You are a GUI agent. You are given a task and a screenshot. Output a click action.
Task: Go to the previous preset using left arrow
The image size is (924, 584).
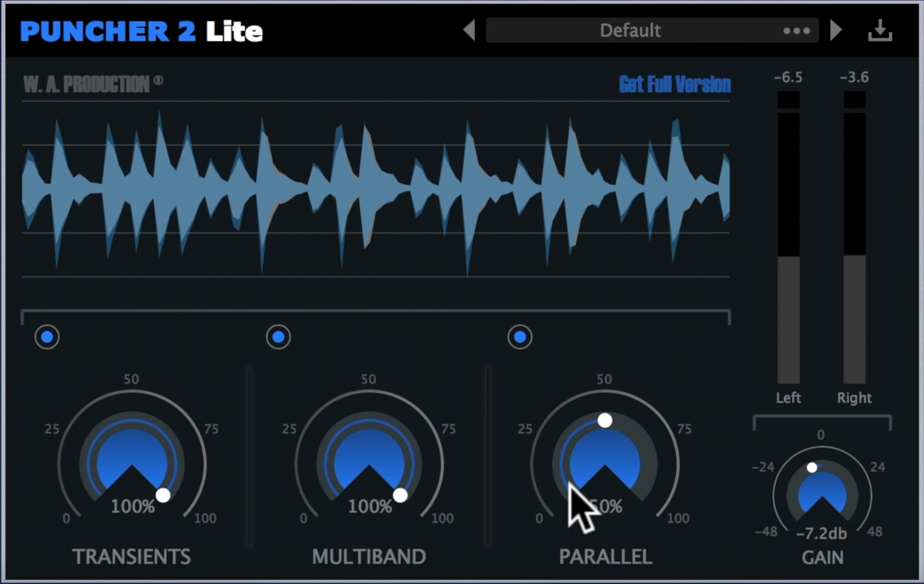[469, 30]
